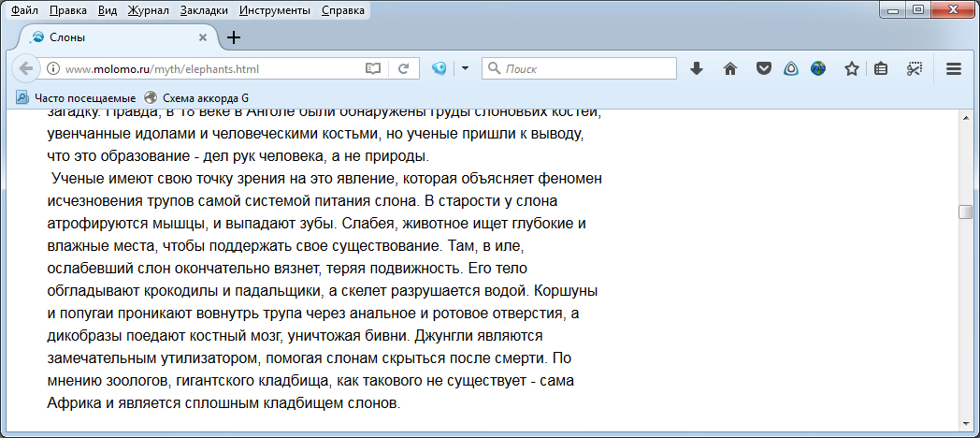
Task: Show bookmarks list icon
Action: pyautogui.click(x=881, y=68)
